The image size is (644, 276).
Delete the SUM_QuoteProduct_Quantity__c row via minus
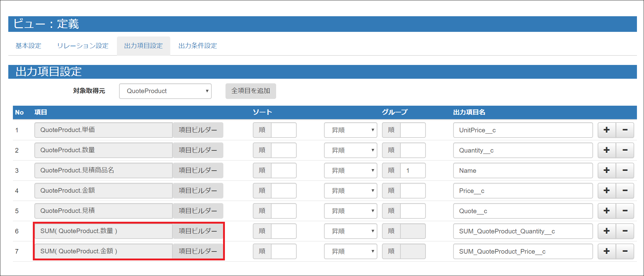[x=625, y=231]
